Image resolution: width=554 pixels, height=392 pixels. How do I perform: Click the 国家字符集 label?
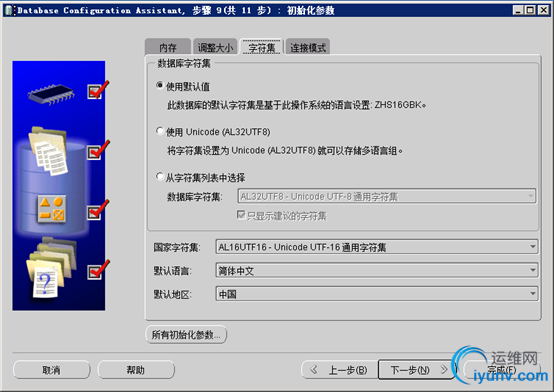click(177, 247)
